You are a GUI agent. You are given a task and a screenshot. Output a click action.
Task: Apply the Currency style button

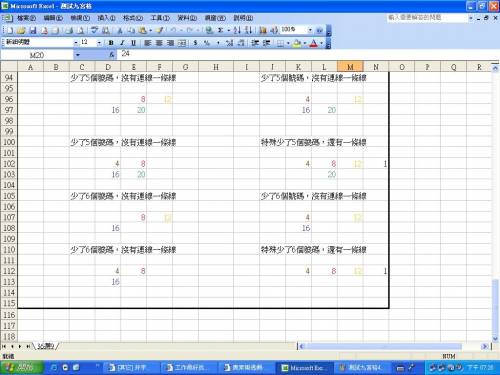(x=195, y=43)
